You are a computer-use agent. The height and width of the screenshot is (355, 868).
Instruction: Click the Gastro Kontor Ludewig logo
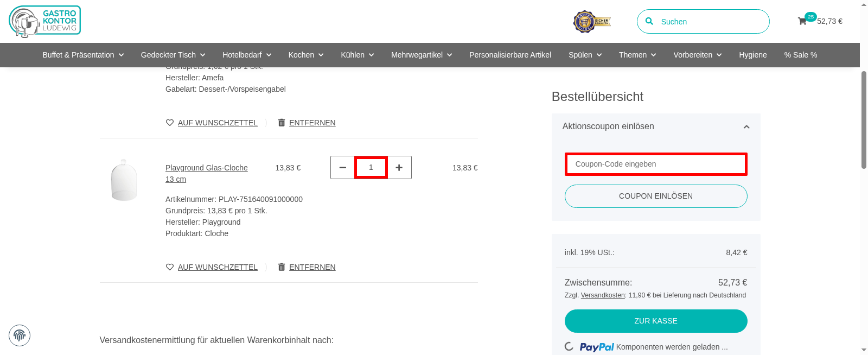[x=44, y=21]
